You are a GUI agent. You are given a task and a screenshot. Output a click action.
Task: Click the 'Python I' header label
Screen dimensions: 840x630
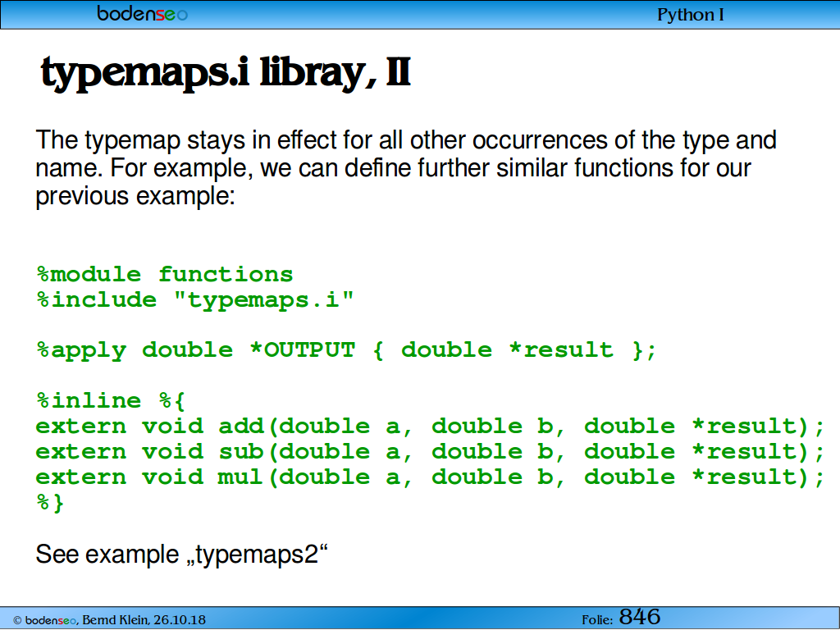(x=690, y=15)
